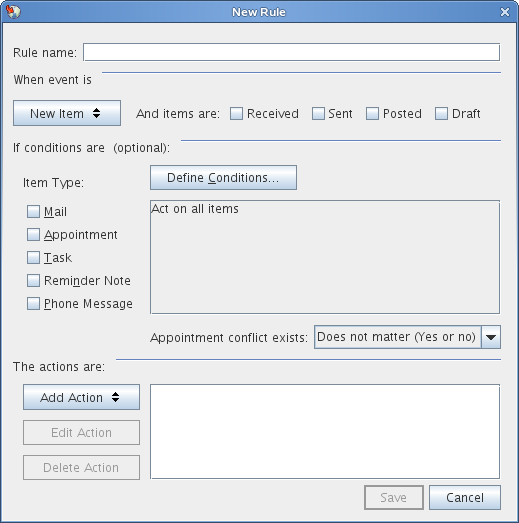Click inside the empty actions list
519x523 pixels.
[325, 431]
